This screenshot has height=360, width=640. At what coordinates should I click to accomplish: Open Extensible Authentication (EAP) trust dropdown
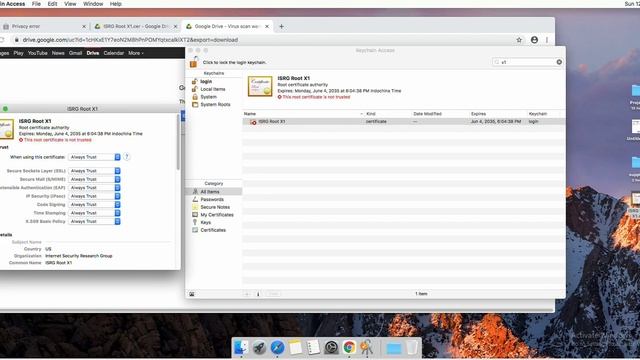tap(94, 188)
